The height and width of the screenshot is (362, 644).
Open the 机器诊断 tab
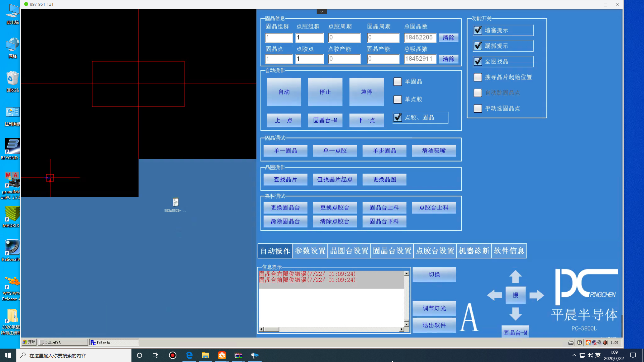coord(474,251)
